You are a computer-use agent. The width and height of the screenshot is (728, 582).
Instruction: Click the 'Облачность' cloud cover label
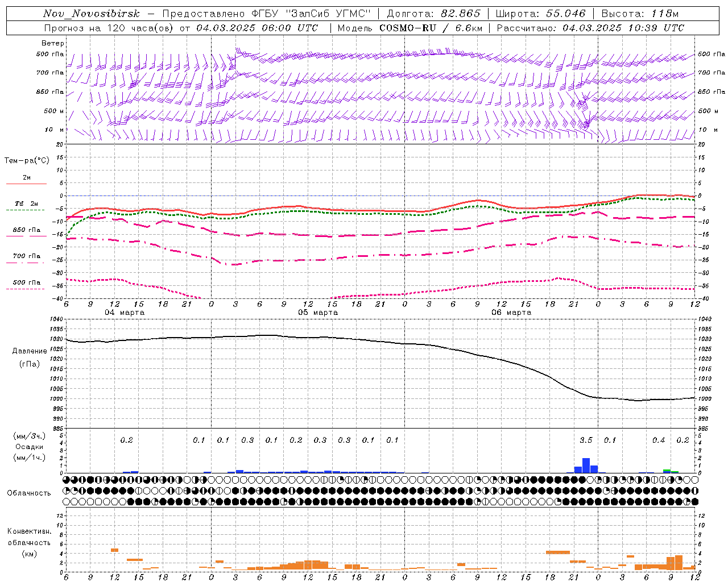point(29,493)
